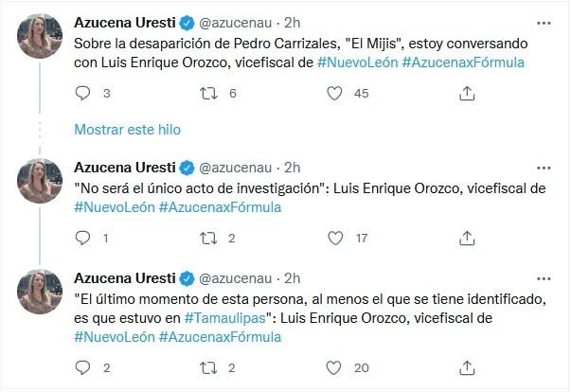
Task: Open more options on second tweet
Action: [543, 167]
